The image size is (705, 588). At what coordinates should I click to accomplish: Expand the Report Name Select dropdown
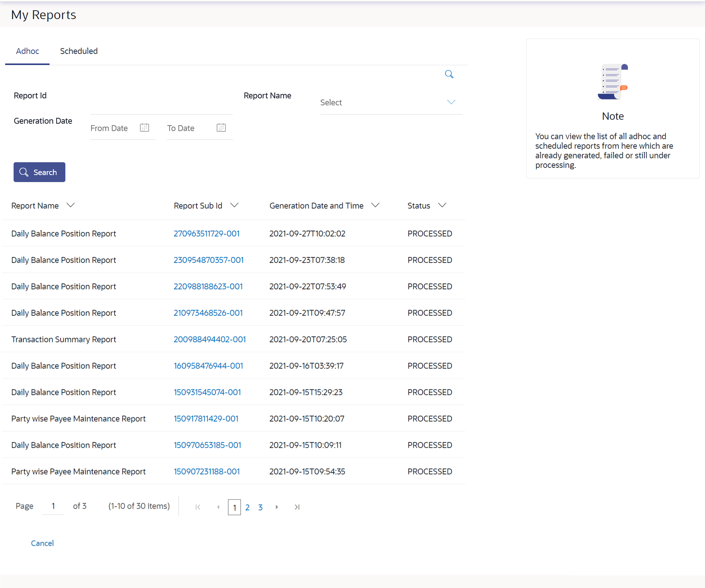click(x=451, y=102)
